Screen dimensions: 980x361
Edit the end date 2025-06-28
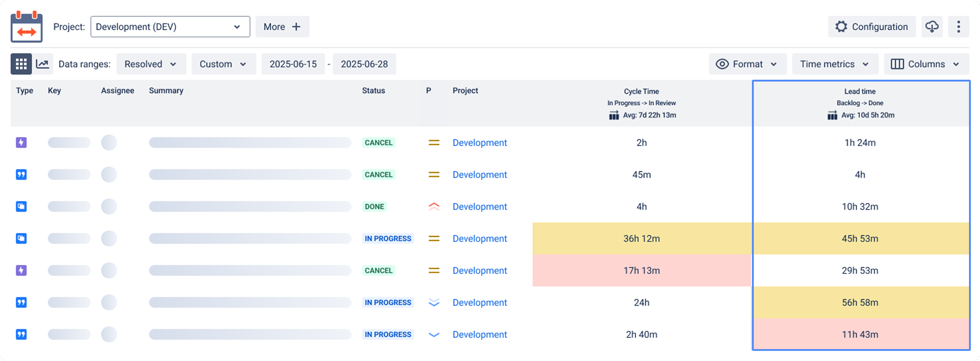point(365,64)
